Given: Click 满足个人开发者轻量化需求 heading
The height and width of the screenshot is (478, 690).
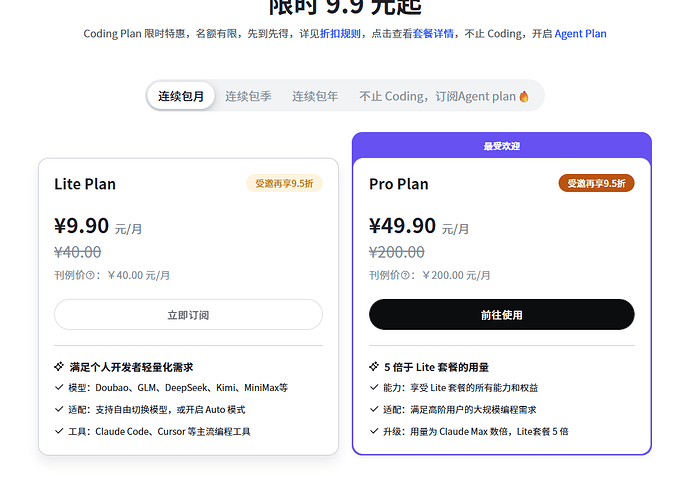Looking at the screenshot, I should (x=131, y=367).
